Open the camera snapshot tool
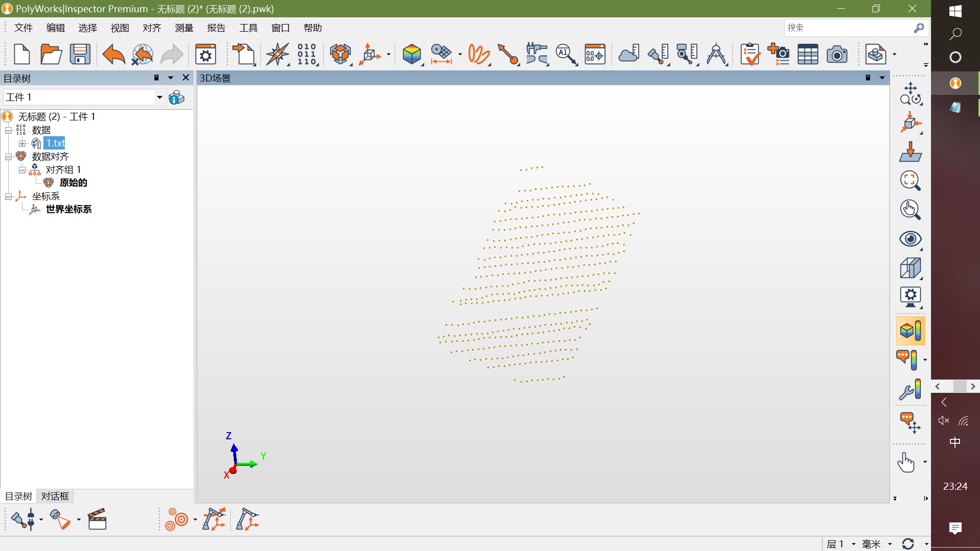 (837, 54)
